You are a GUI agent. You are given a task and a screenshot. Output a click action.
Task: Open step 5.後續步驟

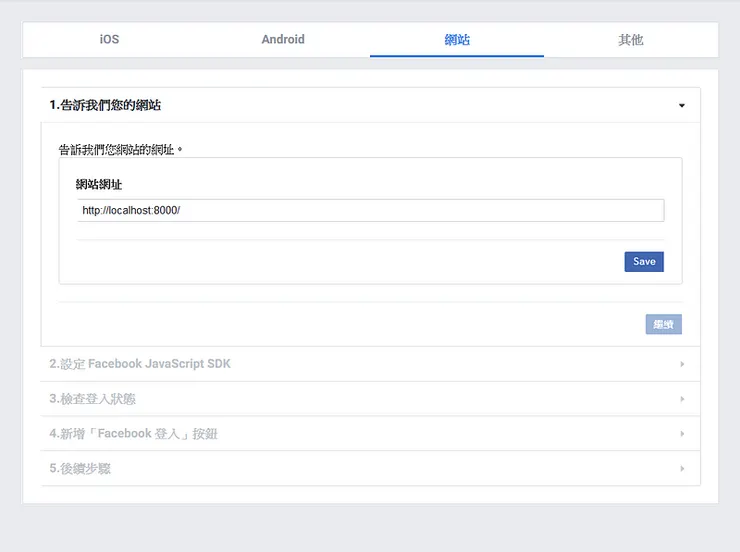[x=370, y=468]
